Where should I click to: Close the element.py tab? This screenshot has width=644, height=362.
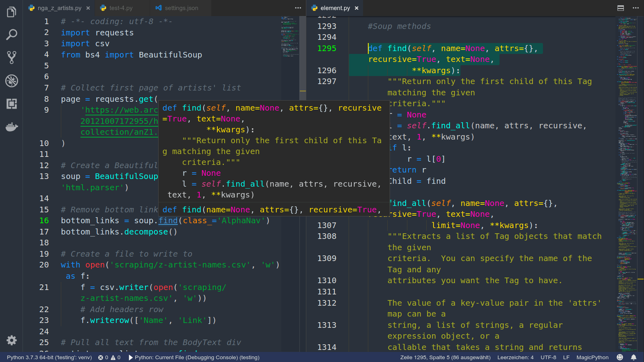357,8
